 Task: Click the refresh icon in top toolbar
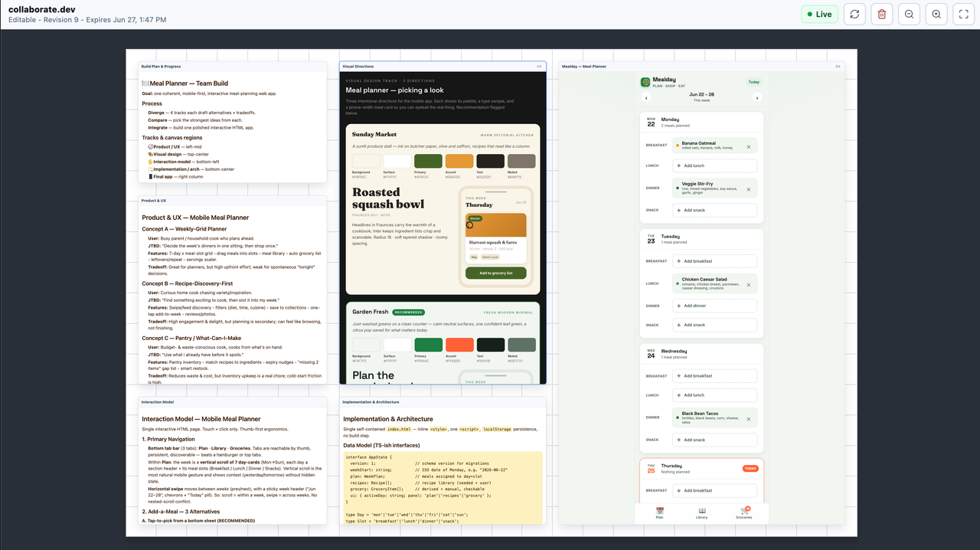[854, 14]
